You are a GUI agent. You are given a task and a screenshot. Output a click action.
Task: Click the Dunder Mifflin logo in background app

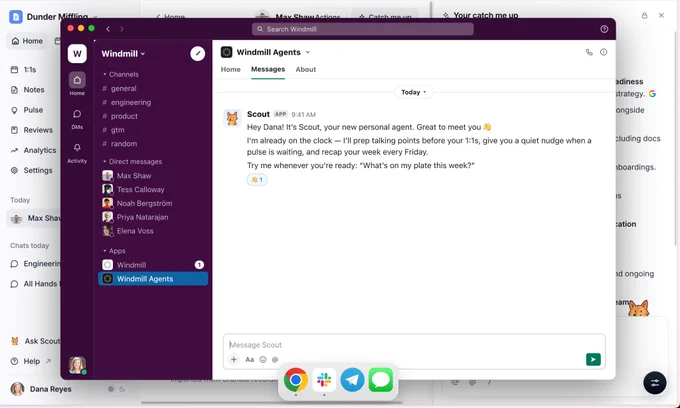coord(16,17)
